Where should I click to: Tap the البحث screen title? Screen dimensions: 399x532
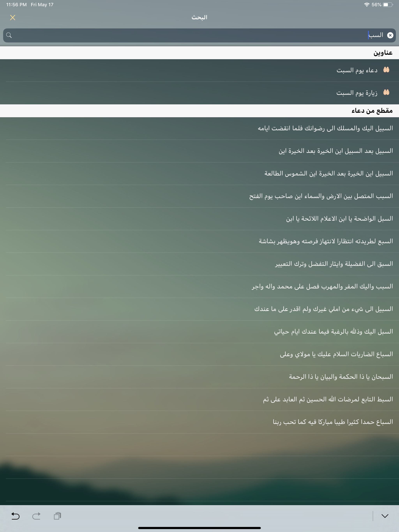pos(199,17)
